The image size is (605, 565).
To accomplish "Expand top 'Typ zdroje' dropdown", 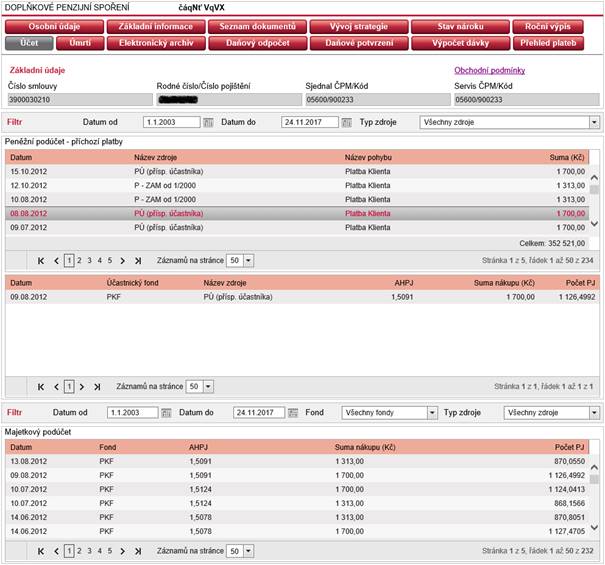I will pos(594,122).
